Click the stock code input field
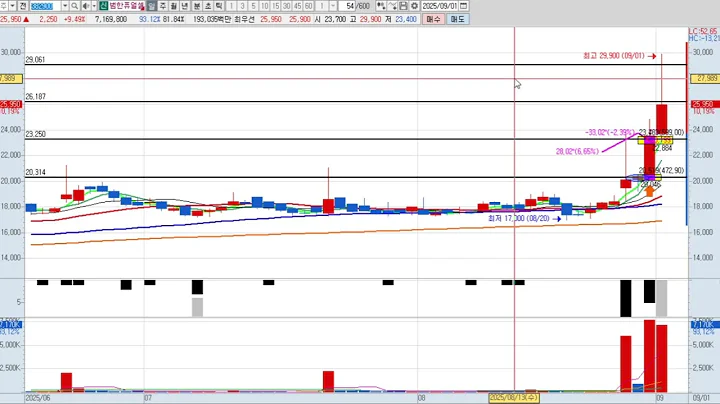The height and width of the screenshot is (404, 720). [45, 6]
